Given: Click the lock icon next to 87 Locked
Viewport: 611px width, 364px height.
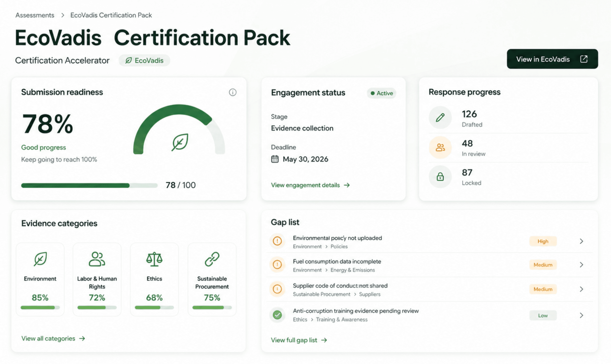Looking at the screenshot, I should click(x=440, y=177).
